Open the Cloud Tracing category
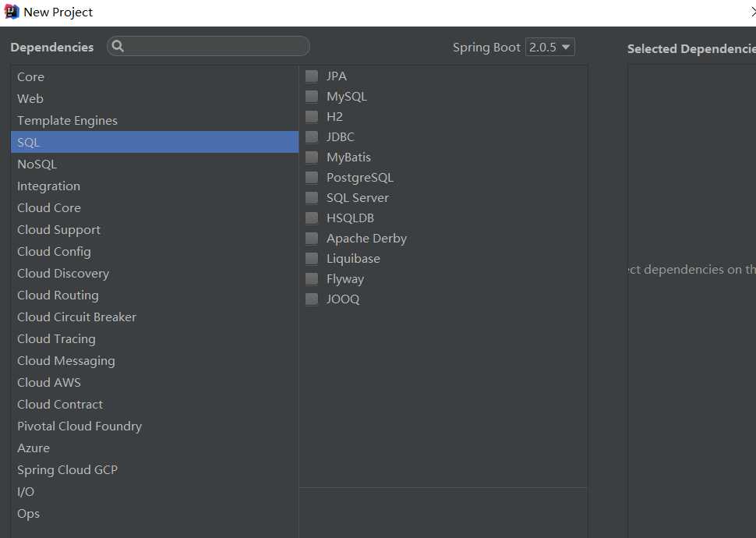The height and width of the screenshot is (538, 756). [155, 338]
